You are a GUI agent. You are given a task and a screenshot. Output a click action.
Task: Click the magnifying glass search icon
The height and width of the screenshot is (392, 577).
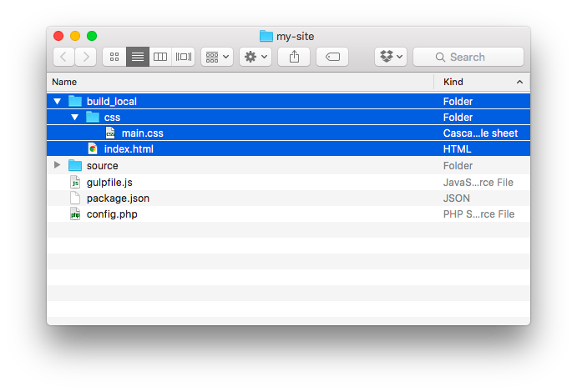tap(440, 58)
